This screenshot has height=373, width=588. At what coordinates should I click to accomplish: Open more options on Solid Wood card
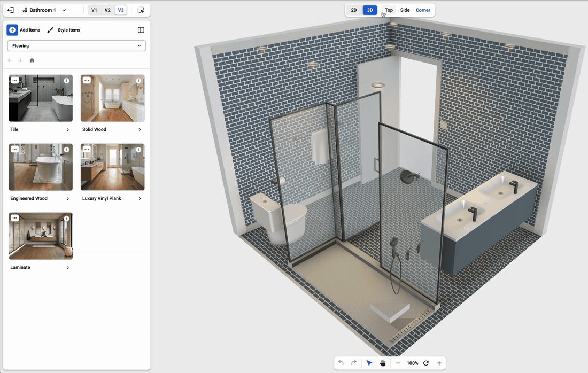87,80
